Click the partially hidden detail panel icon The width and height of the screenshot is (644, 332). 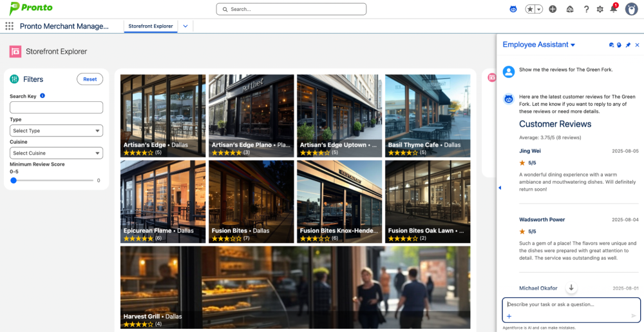click(x=491, y=77)
